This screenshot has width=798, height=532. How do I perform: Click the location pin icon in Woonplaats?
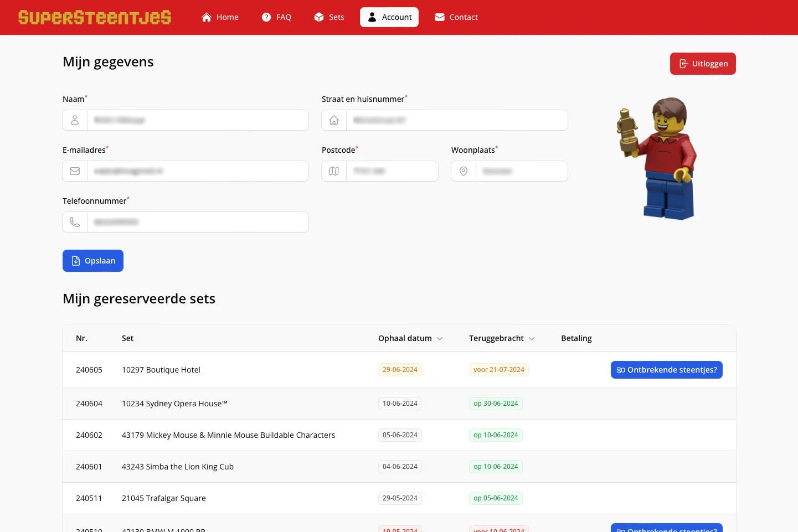(x=464, y=171)
